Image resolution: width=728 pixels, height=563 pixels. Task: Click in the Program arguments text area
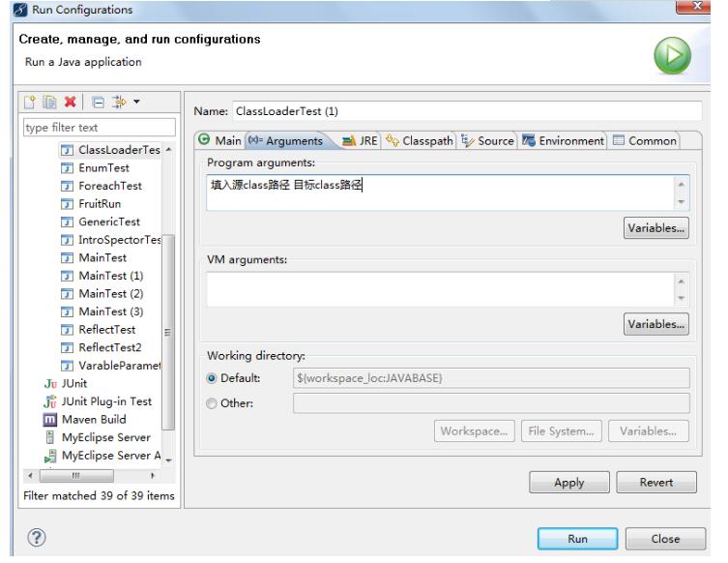click(440, 193)
